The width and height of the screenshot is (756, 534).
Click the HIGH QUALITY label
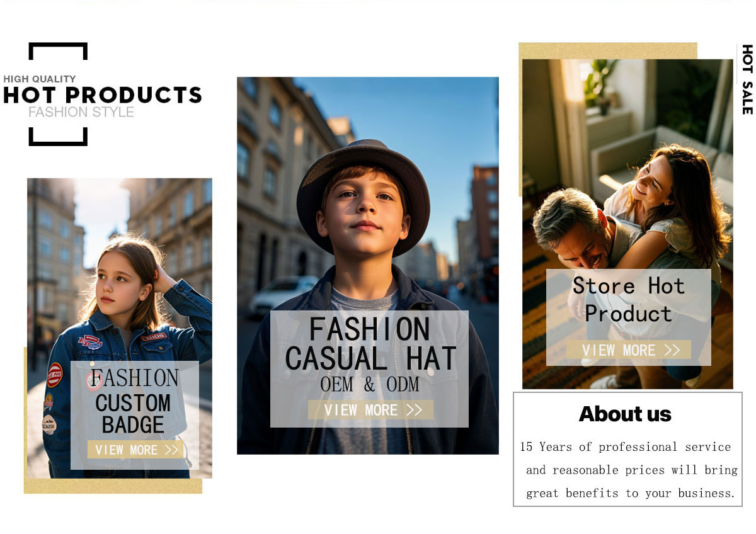click(40, 79)
